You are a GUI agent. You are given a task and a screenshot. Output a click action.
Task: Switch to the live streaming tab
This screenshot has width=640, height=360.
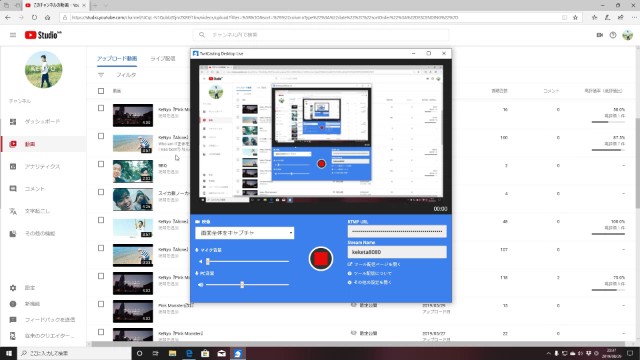162,59
